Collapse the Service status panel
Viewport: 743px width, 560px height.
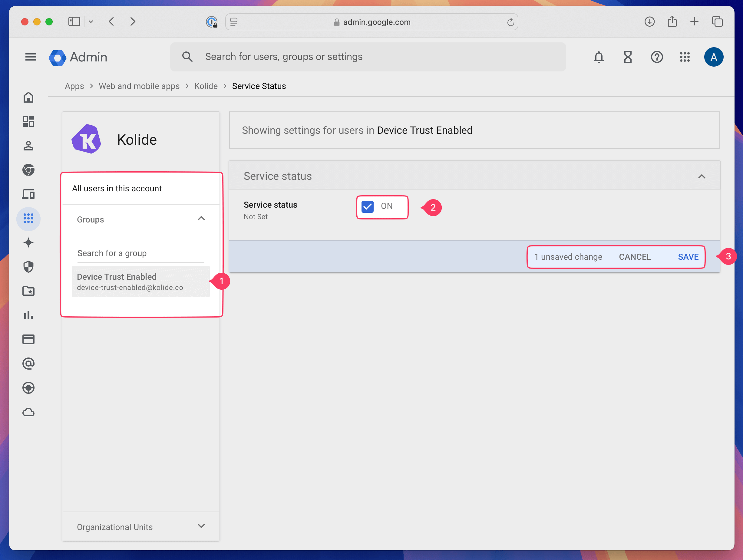(x=701, y=176)
